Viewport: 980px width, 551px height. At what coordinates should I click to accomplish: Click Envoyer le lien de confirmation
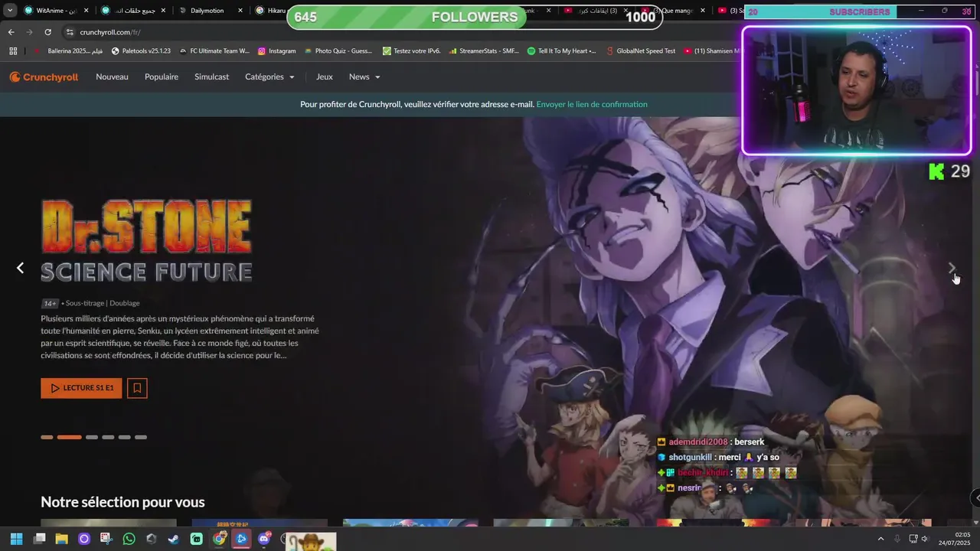(592, 104)
